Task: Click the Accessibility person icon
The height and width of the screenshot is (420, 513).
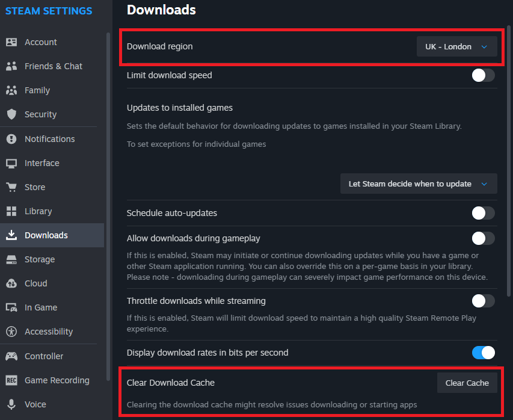Action: (11, 332)
